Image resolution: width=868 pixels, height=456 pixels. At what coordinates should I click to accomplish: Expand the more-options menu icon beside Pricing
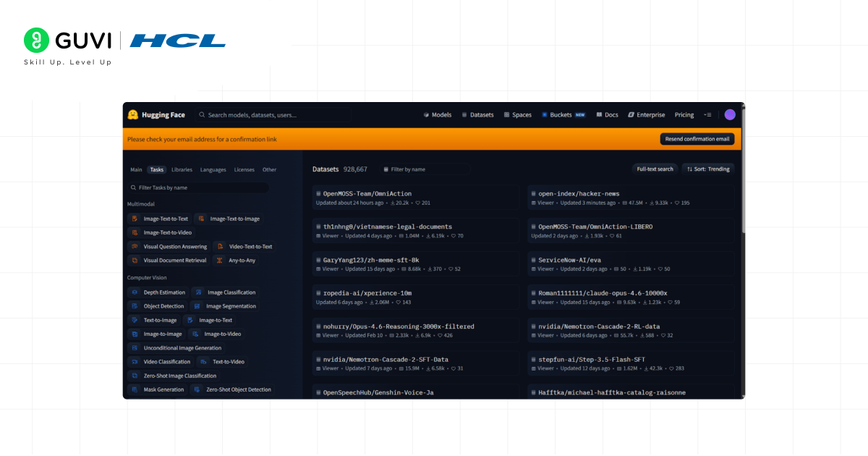coord(707,114)
